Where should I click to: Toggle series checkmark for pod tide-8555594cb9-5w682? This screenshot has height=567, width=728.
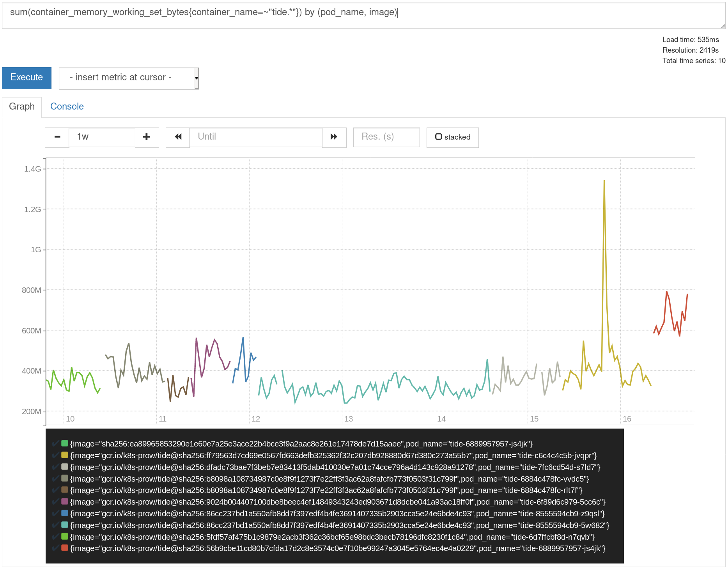tap(56, 525)
